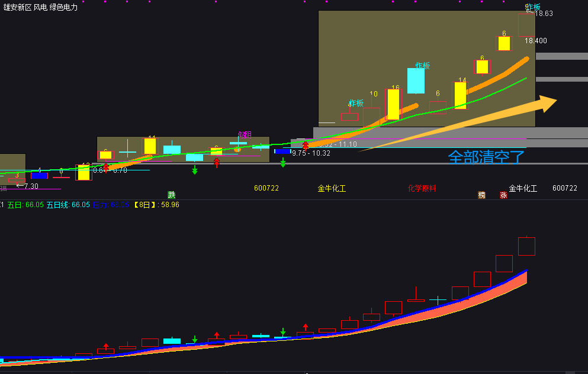Click the 风电 concept tag
Screen dimensions: 588x374
tap(40, 7)
